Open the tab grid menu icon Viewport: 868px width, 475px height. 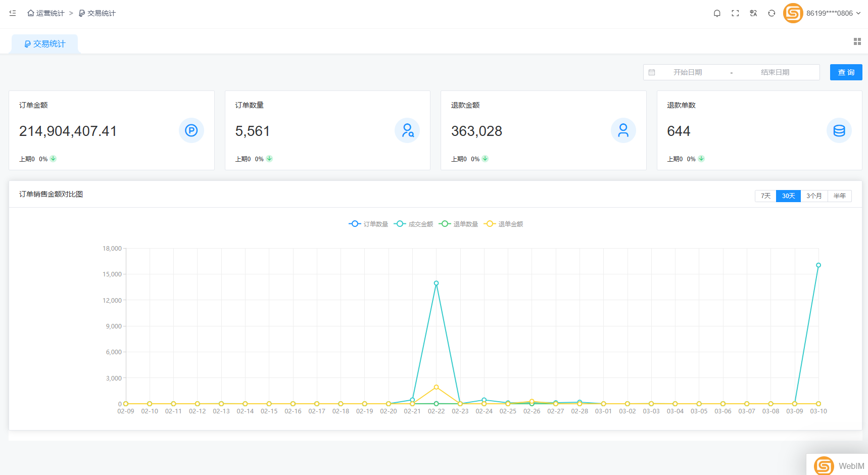point(857,41)
